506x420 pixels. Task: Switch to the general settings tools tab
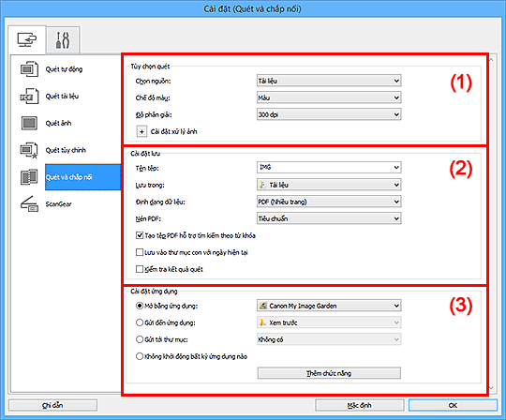coord(63,40)
